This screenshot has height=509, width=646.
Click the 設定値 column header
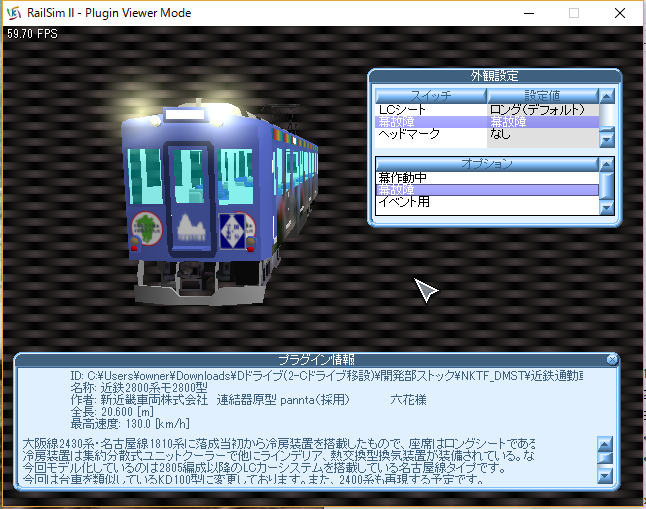point(543,96)
